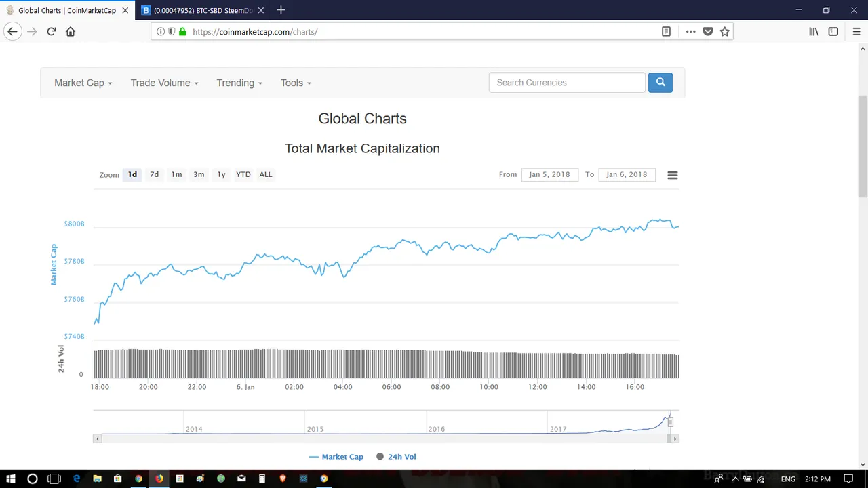The image size is (868, 488).
Task: Switch to Global Charts CoinMarketCap tab
Action: (67, 10)
